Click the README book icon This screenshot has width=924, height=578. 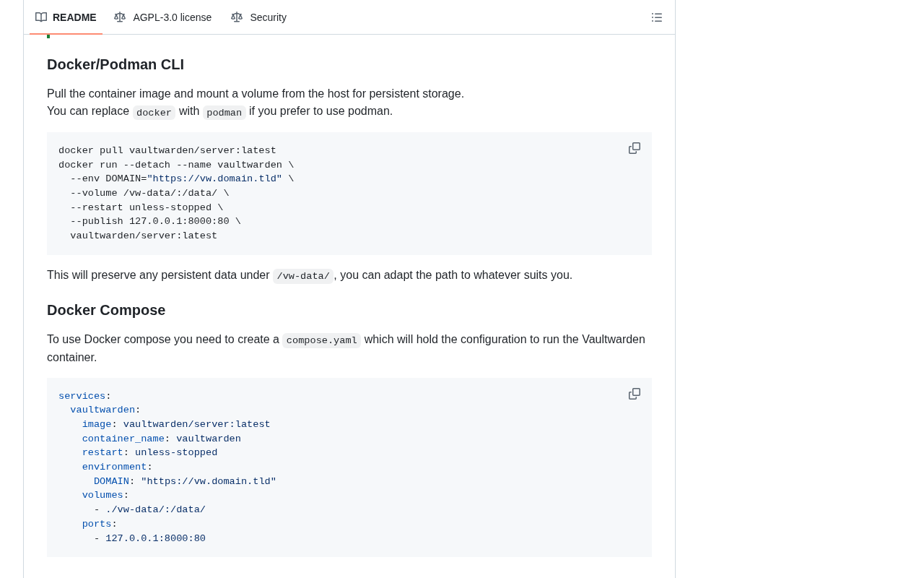pos(41,17)
